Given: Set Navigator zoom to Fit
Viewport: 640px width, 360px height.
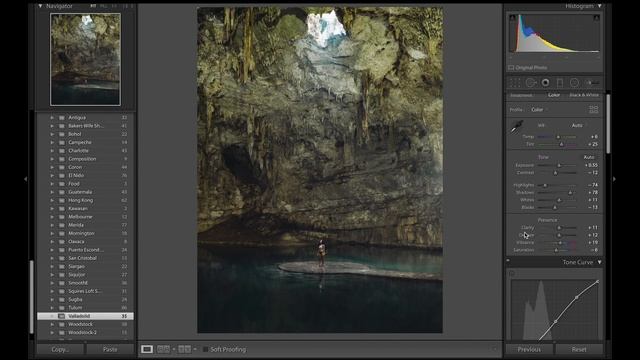Looking at the screenshot, I should 93,6.
